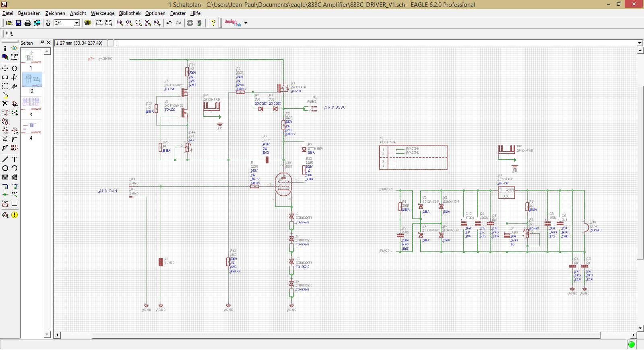Save the schematic with the floppy disk icon
Viewport: 644px width, 350px height.
click(19, 23)
